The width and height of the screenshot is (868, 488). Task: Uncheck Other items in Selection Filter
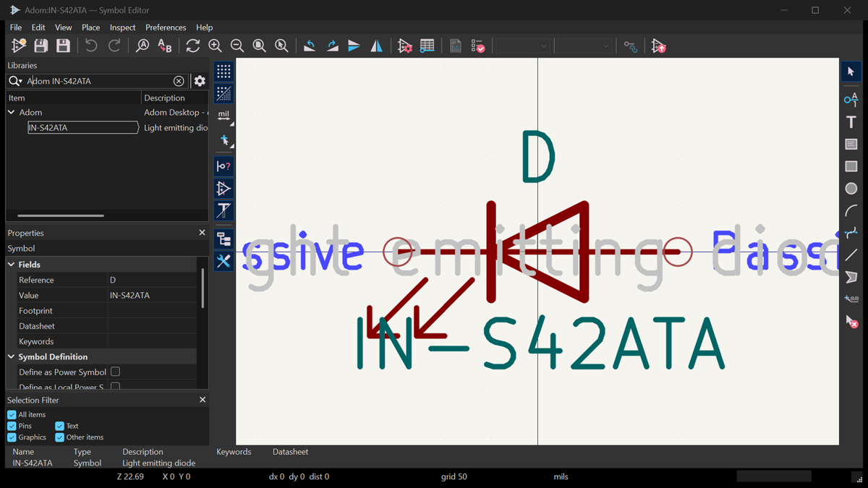point(59,437)
